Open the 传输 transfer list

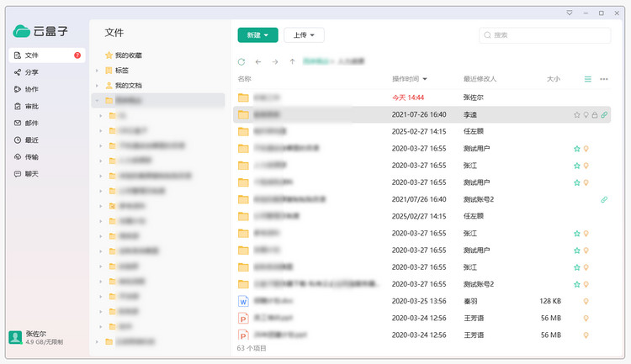point(27,157)
